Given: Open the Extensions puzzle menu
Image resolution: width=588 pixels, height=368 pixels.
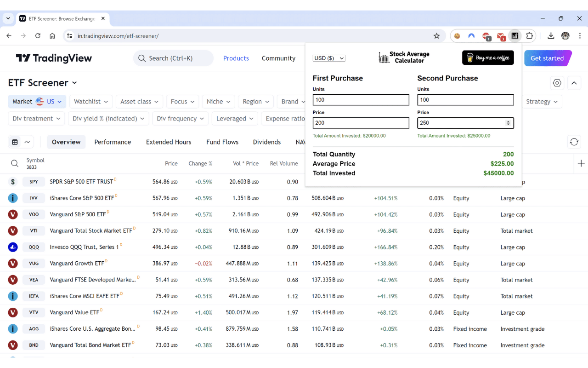Looking at the screenshot, I should [530, 36].
